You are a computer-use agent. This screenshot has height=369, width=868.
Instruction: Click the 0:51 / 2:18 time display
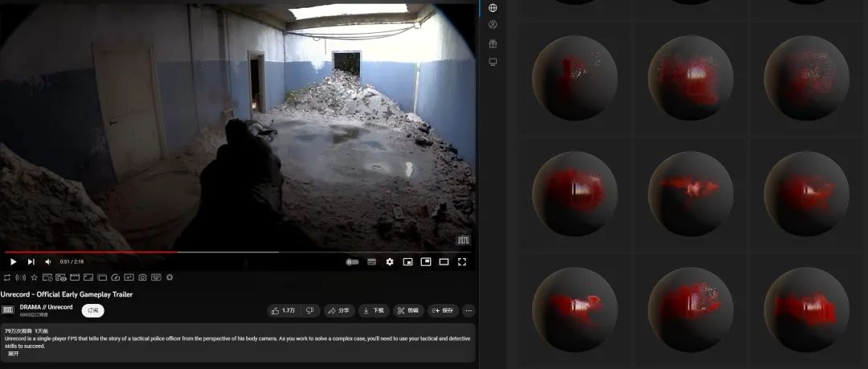click(72, 261)
